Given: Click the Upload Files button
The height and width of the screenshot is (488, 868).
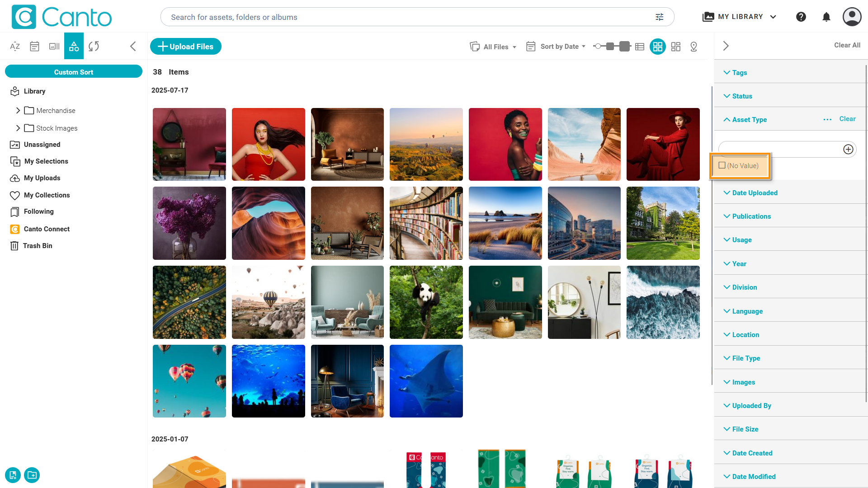Looking at the screenshot, I should point(186,46).
